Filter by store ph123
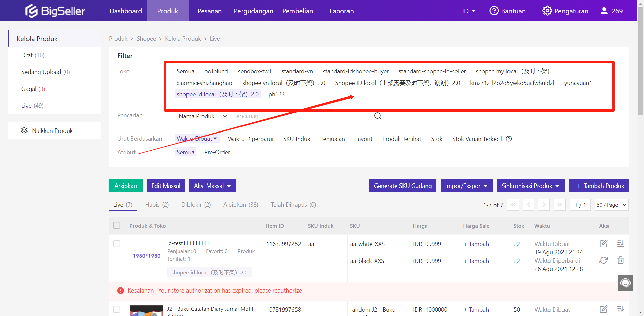This screenshot has width=644, height=316. 276,94
